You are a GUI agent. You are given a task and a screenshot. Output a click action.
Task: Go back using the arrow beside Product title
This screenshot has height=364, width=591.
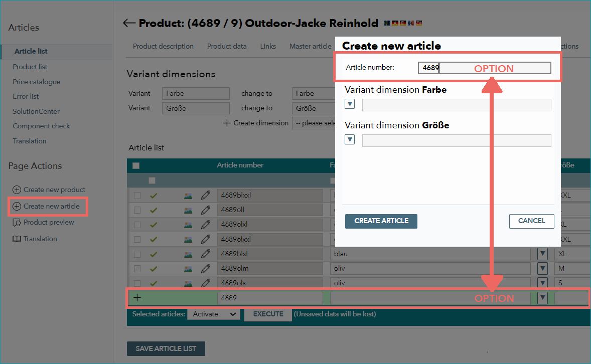click(129, 23)
